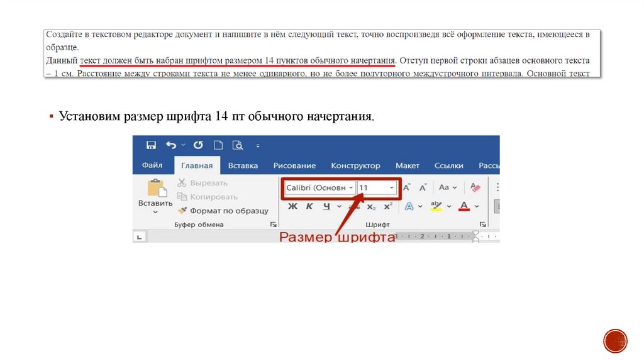Open Print Preview magnifier page icon
644x361 pixels.
(x=237, y=145)
